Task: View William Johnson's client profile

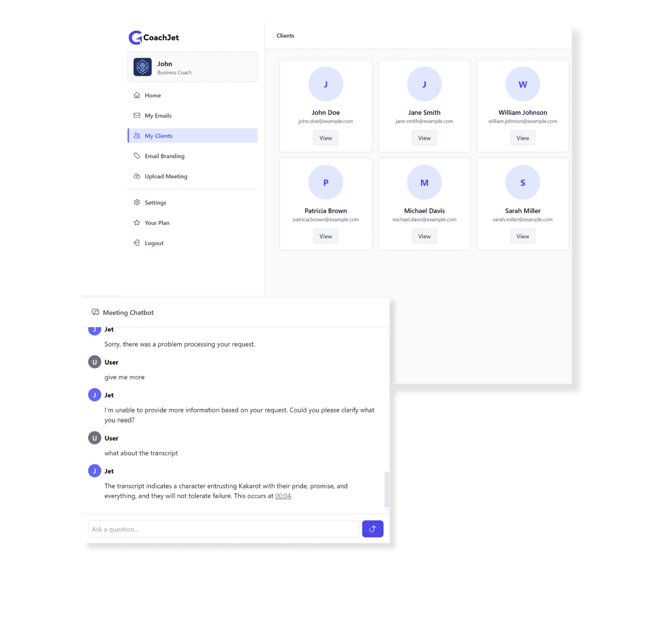Action: pyautogui.click(x=523, y=138)
